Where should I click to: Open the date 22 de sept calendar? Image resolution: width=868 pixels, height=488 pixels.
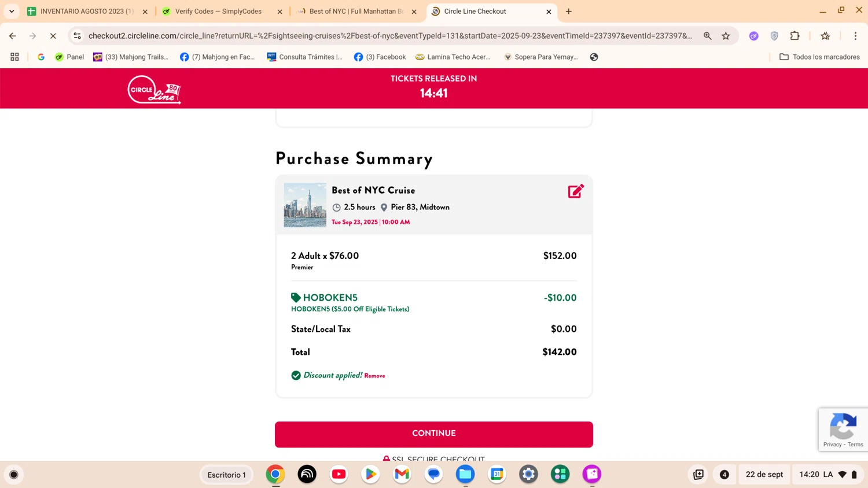coord(764,475)
